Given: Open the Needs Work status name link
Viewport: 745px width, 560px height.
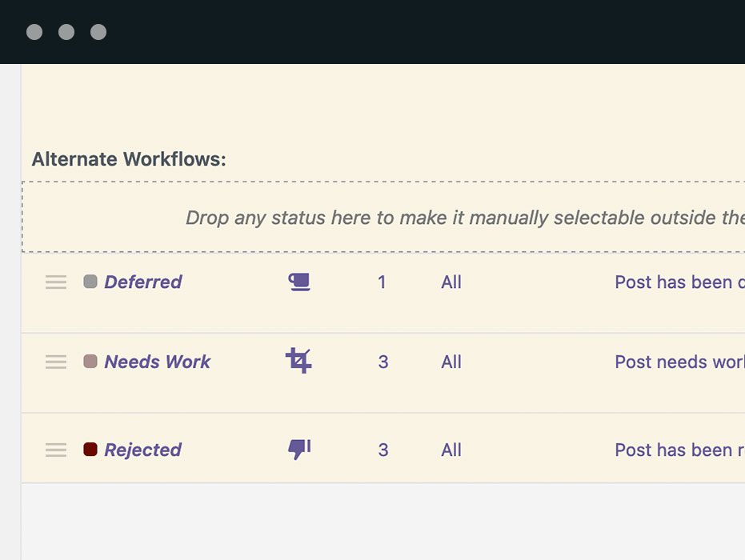Looking at the screenshot, I should [x=157, y=362].
